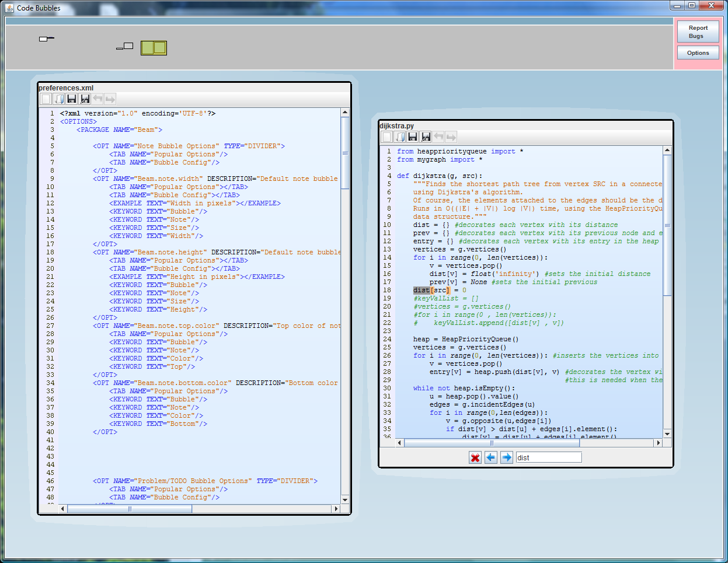Click horizontal scrollbar thumb in dijkstra.py editor

492,443
